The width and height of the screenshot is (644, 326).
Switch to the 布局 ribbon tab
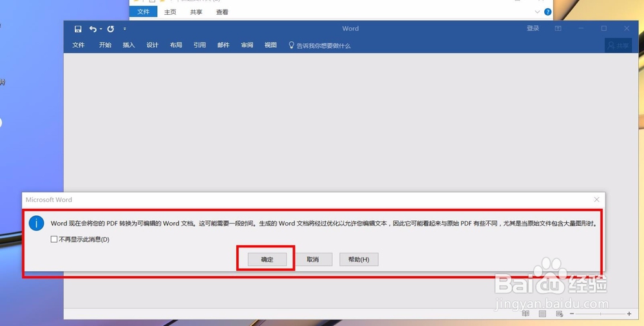(176, 45)
